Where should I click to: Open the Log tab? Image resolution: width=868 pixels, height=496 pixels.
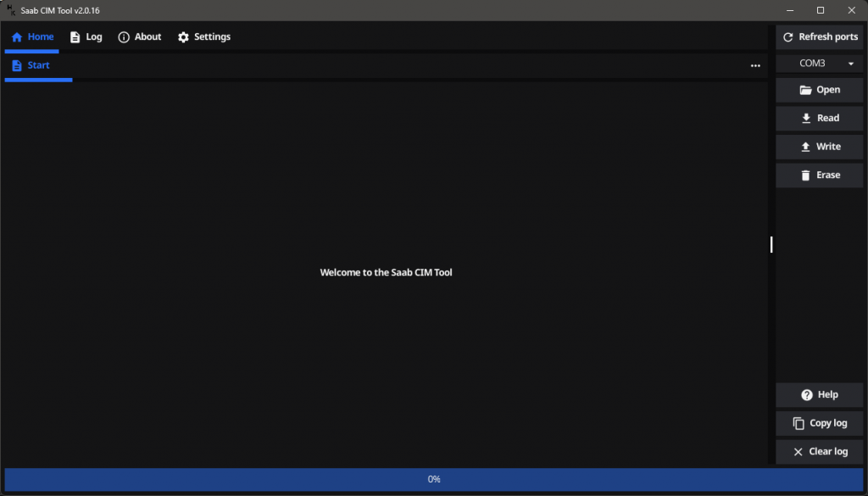point(86,37)
